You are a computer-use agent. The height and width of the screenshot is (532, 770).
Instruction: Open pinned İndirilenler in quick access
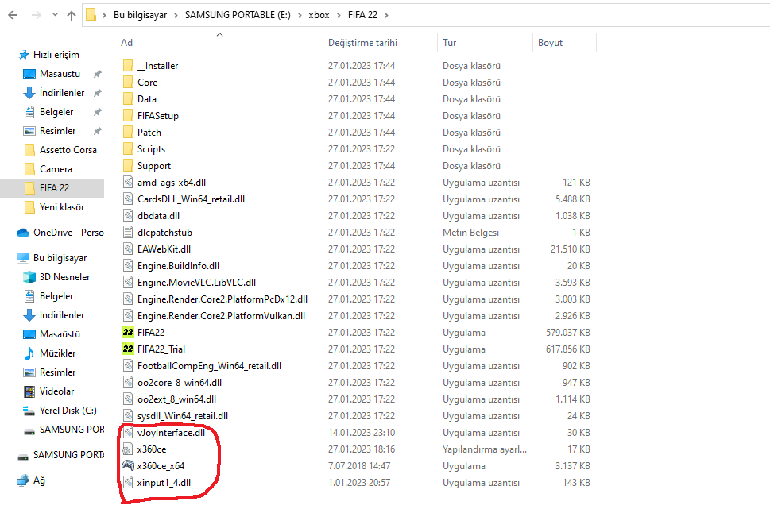pos(62,93)
